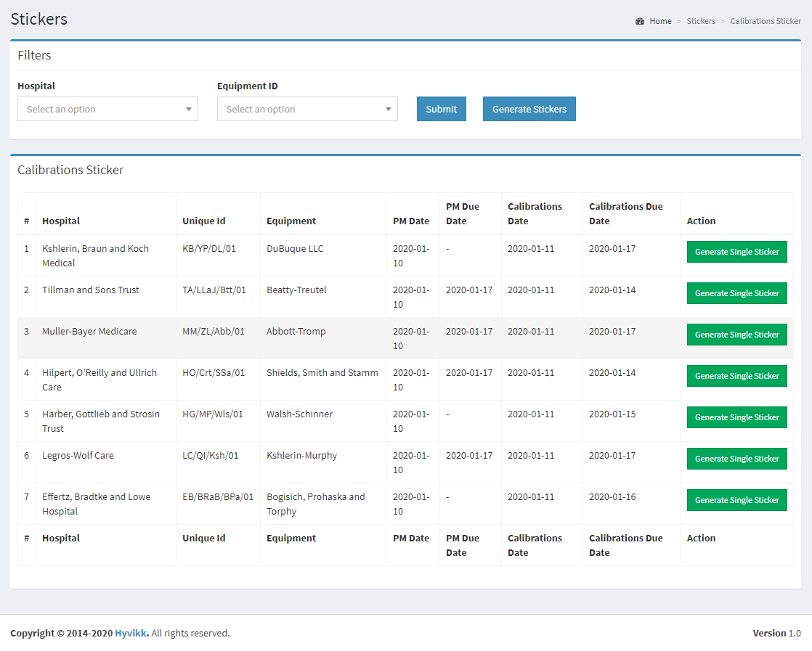Click unique ID 'EB/BRaB/BPa/01'

(218, 497)
